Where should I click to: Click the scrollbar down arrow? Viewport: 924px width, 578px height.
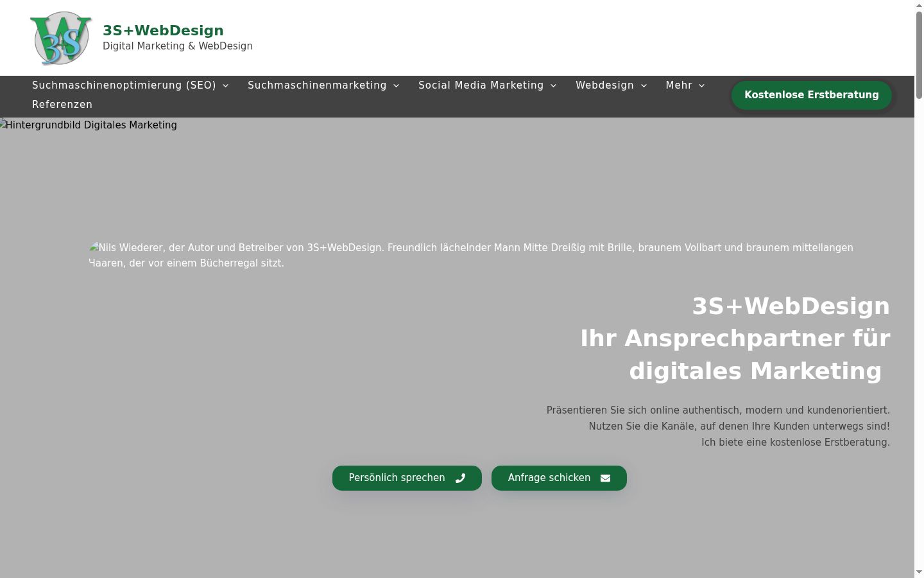919,572
